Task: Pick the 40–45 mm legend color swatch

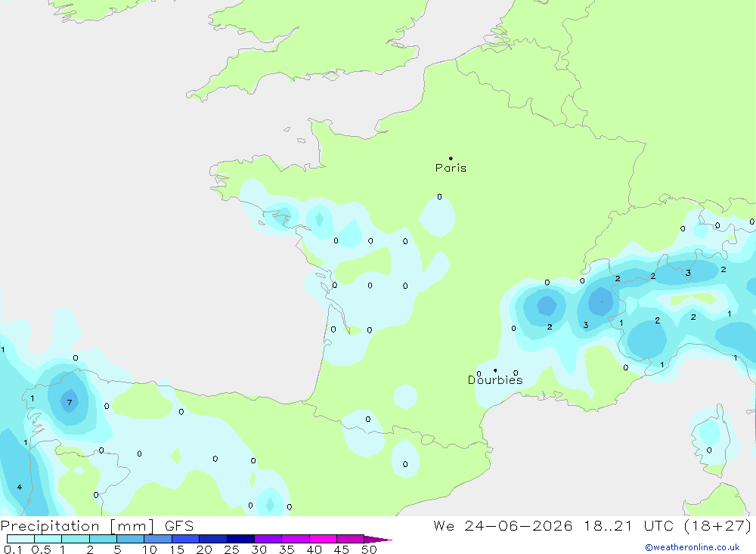Action: pyautogui.click(x=323, y=539)
